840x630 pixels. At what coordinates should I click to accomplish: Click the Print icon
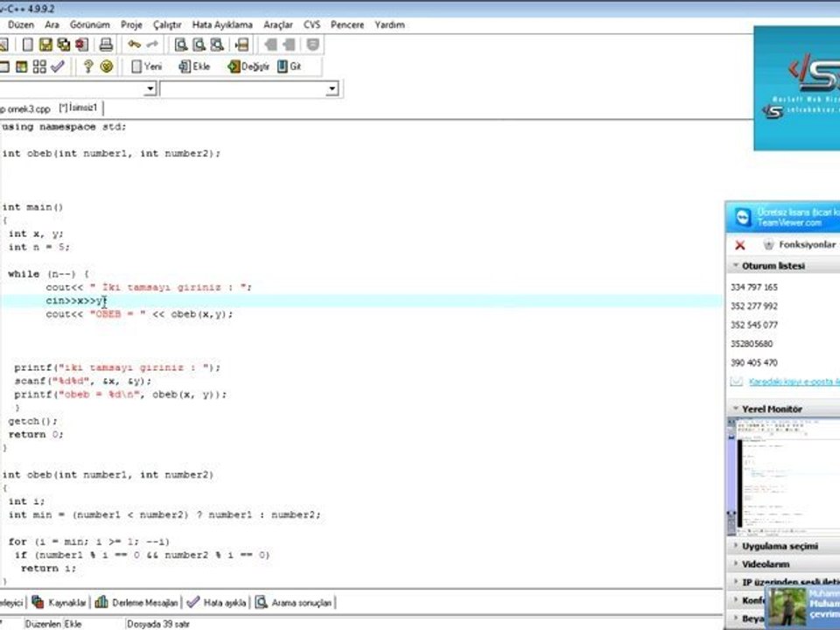pos(106,45)
